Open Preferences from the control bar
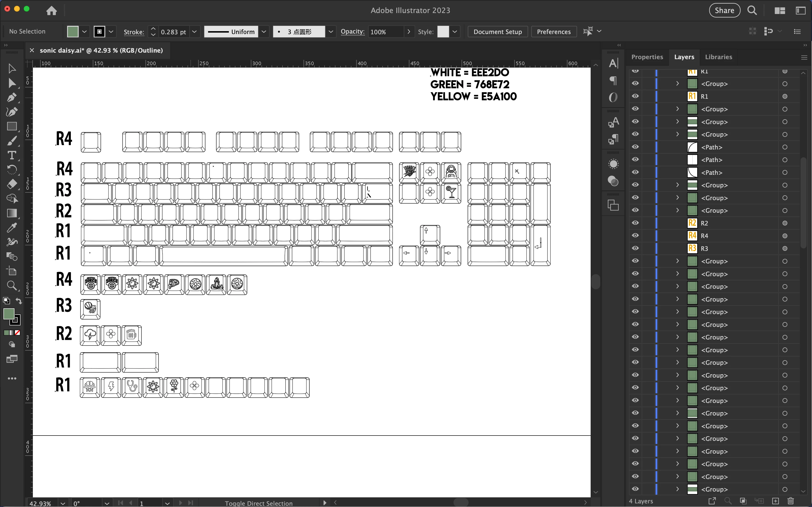 coord(553,32)
